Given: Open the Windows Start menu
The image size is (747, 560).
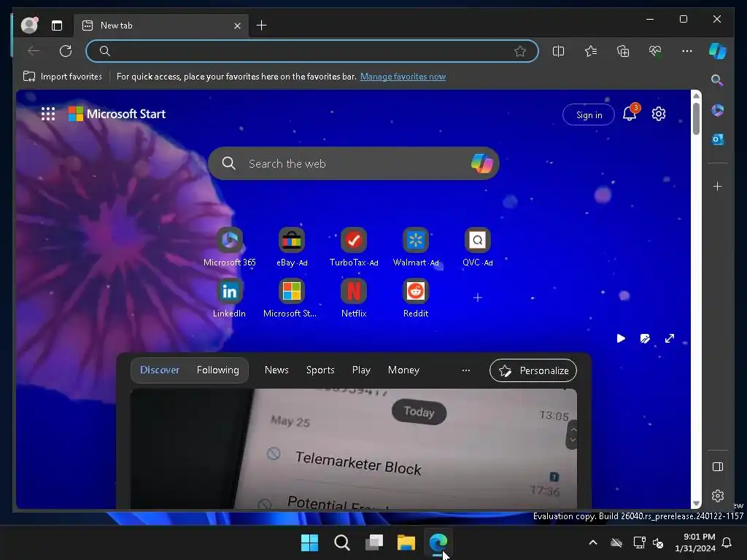Looking at the screenshot, I should coord(309,542).
